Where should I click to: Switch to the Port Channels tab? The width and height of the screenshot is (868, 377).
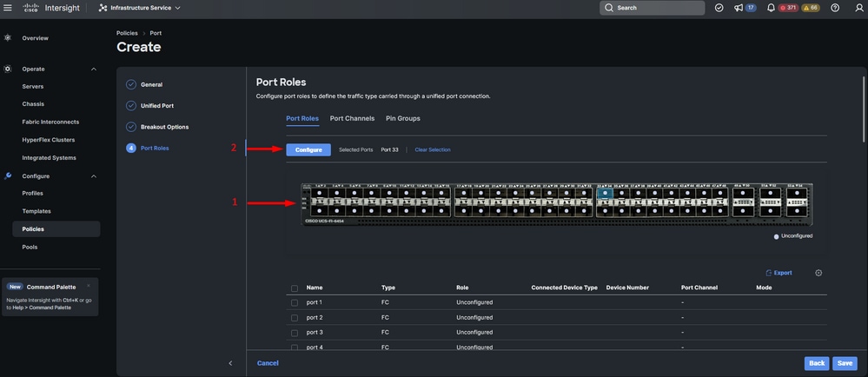352,118
